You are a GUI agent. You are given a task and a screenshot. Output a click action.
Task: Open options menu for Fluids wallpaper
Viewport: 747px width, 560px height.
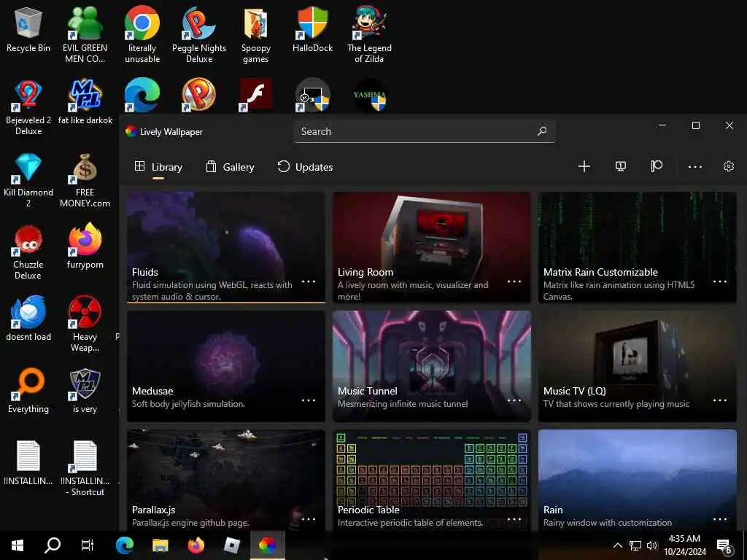coord(309,281)
